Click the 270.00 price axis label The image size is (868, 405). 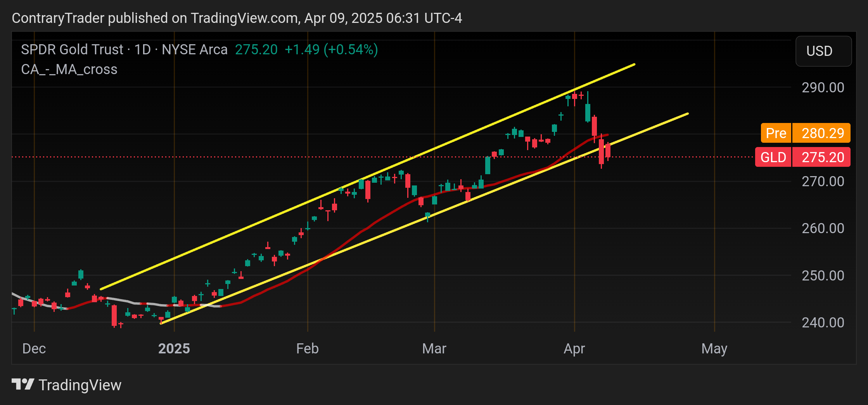coord(823,182)
